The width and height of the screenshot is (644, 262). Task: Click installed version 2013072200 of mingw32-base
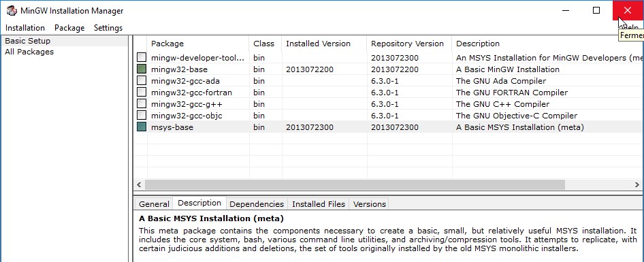pyautogui.click(x=310, y=69)
